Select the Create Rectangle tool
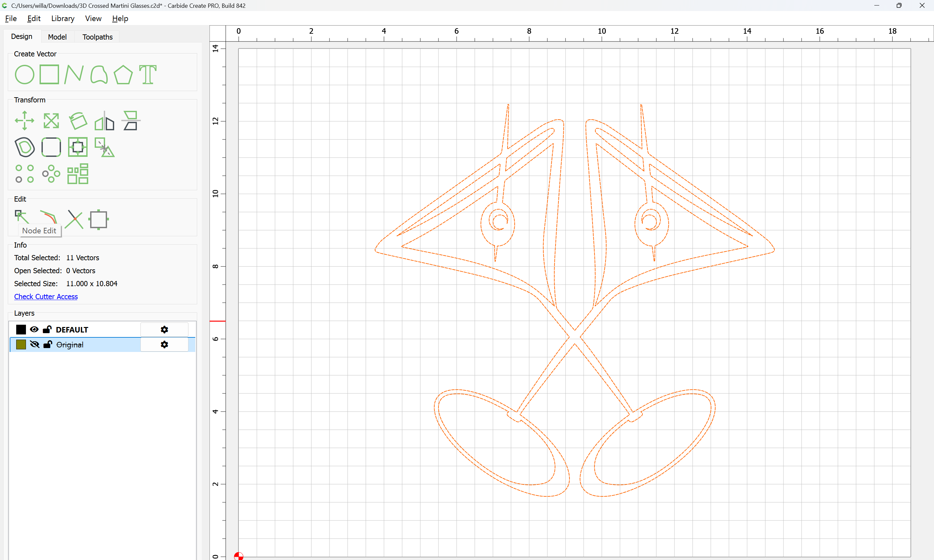Screen dimensions: 934x560 coord(49,74)
